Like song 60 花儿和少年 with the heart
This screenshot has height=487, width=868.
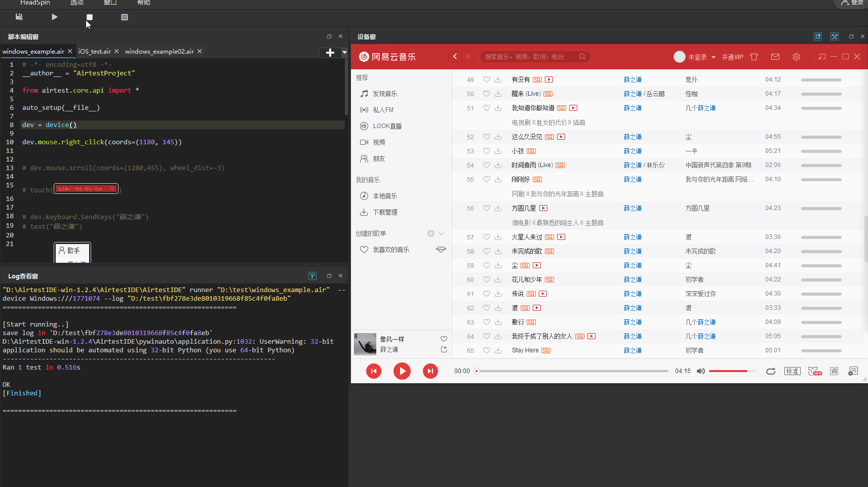[x=487, y=279]
